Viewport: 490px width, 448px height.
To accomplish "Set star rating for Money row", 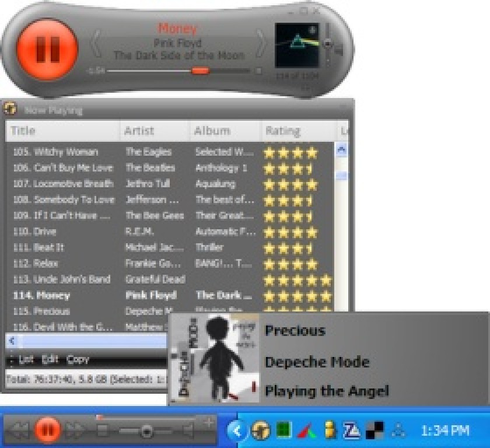I will (297, 296).
